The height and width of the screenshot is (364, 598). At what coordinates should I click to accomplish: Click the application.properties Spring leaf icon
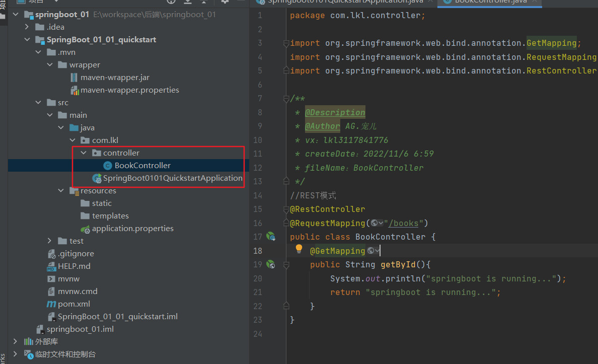pyautogui.click(x=86, y=229)
